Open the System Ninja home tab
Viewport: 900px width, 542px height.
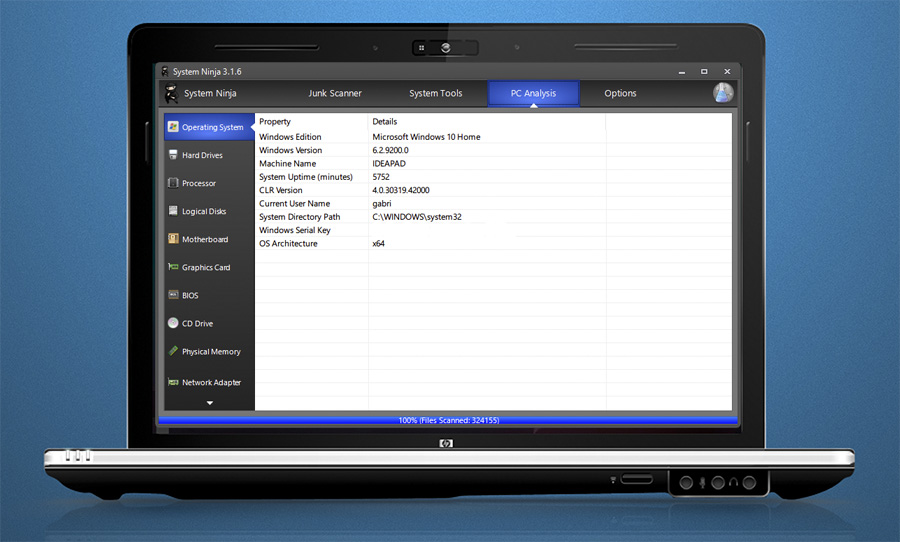[x=210, y=93]
